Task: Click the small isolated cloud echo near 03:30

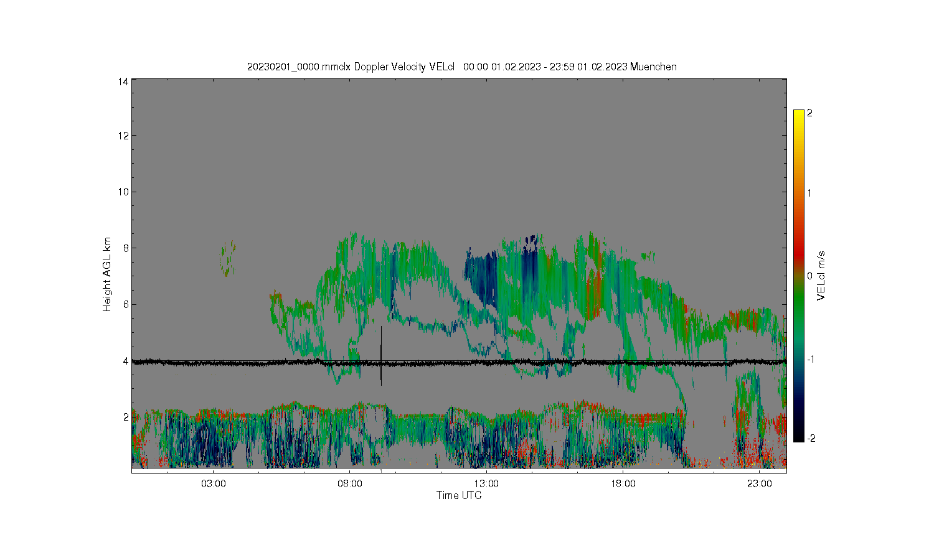Action: (x=228, y=258)
